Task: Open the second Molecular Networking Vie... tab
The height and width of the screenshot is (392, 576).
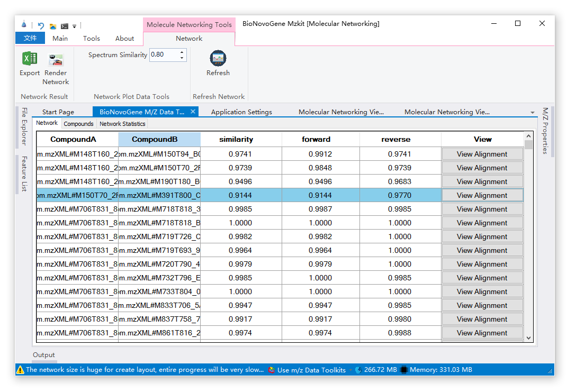Action: (447, 112)
